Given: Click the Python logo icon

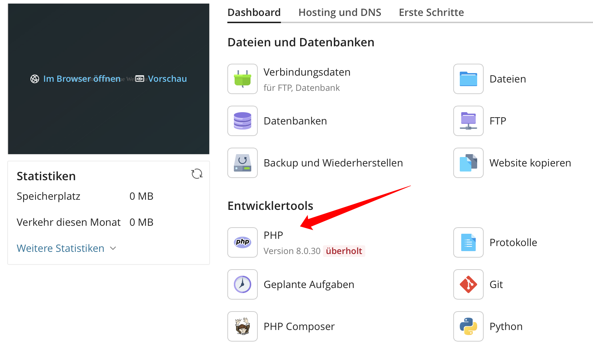Looking at the screenshot, I should coord(468,326).
